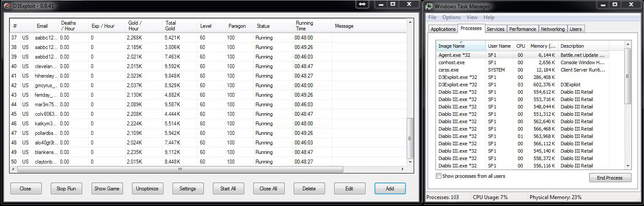Click the Task Manager process list scrollbar down arrow
Viewport: 644px width, 206px height.
coord(627,166)
